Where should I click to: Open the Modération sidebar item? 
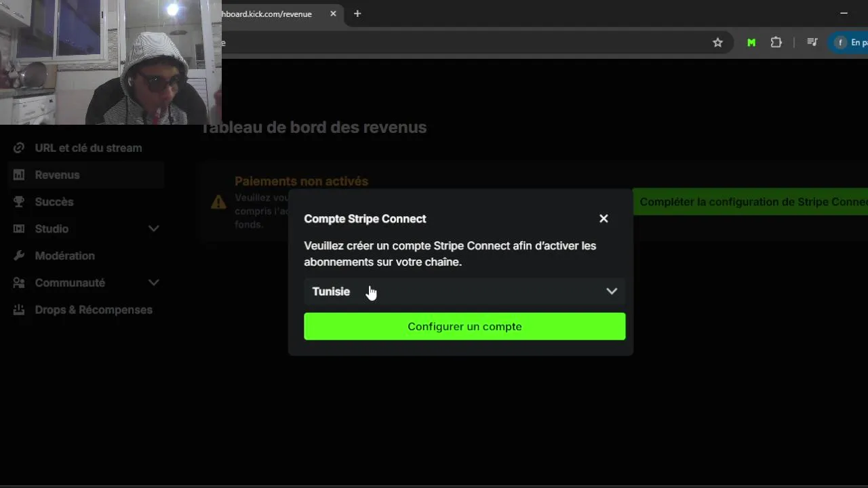pyautogui.click(x=64, y=256)
